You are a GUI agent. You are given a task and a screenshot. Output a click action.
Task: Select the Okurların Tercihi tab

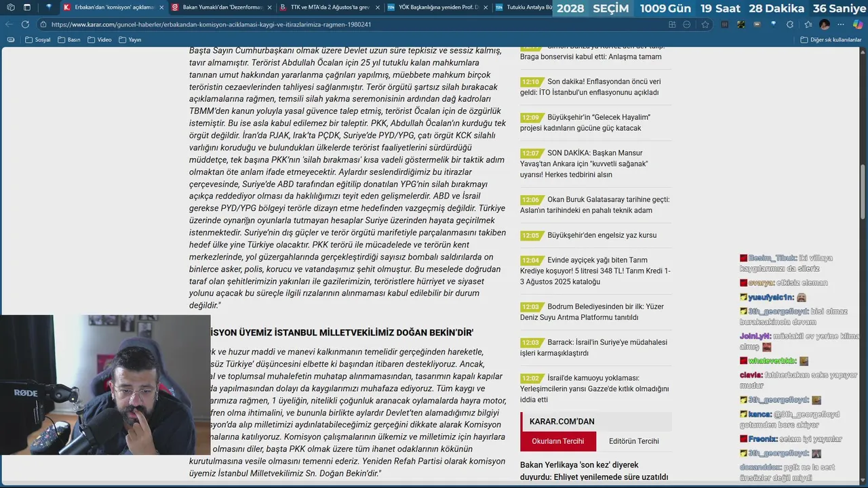(558, 441)
